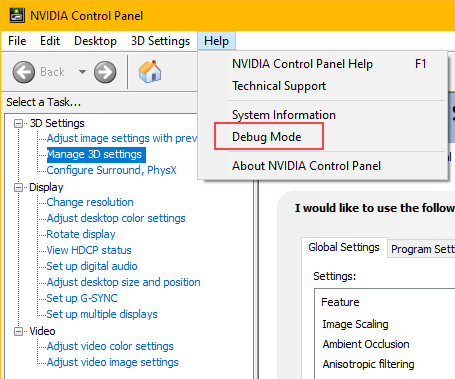The image size is (455, 379).
Task: Open Adjust desktop color settings
Action: (116, 218)
